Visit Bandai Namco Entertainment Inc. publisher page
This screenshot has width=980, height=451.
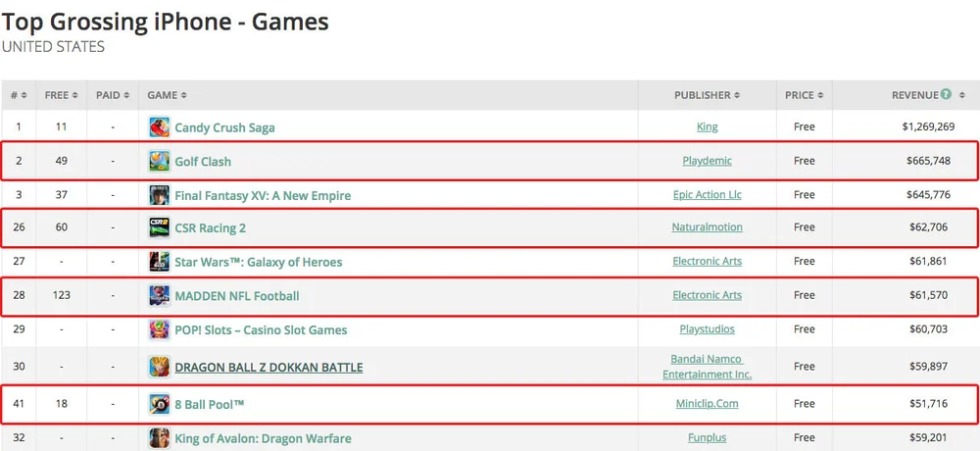click(x=707, y=367)
